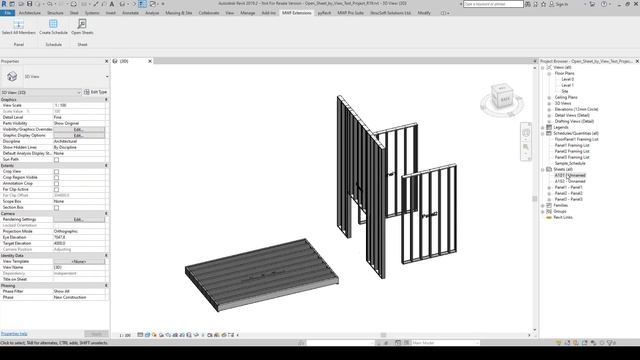The image size is (640, 360).
Task: Click the Create Schedule tool icon
Action: pyautogui.click(x=53, y=24)
